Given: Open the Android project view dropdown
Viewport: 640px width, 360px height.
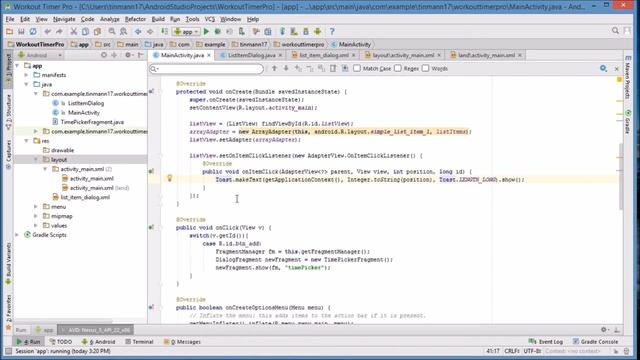Looking at the screenshot, I should [40, 55].
